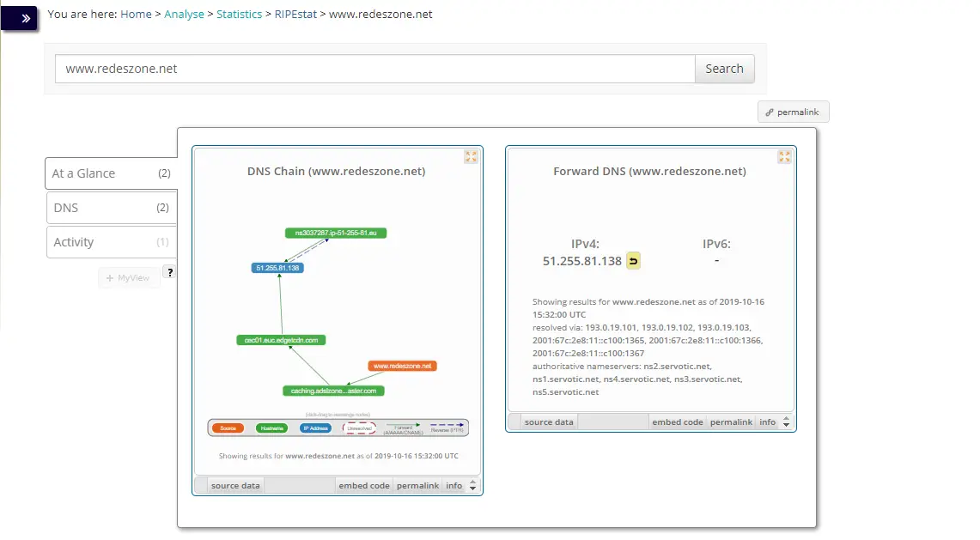Screen dimensions: 980x540
Task: Click the Search button
Action: (724, 69)
